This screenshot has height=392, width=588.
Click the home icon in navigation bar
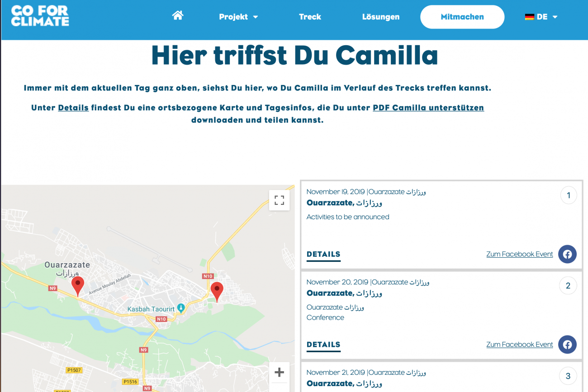point(178,16)
